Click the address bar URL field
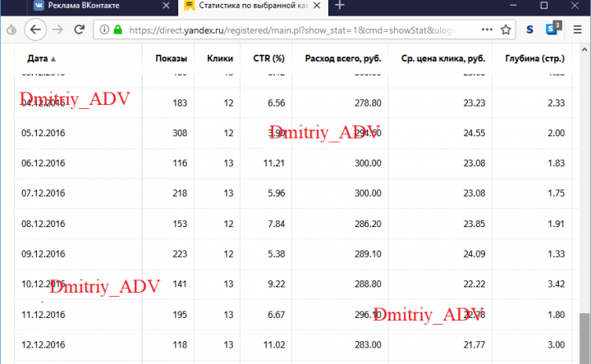591x364 pixels. [x=293, y=30]
